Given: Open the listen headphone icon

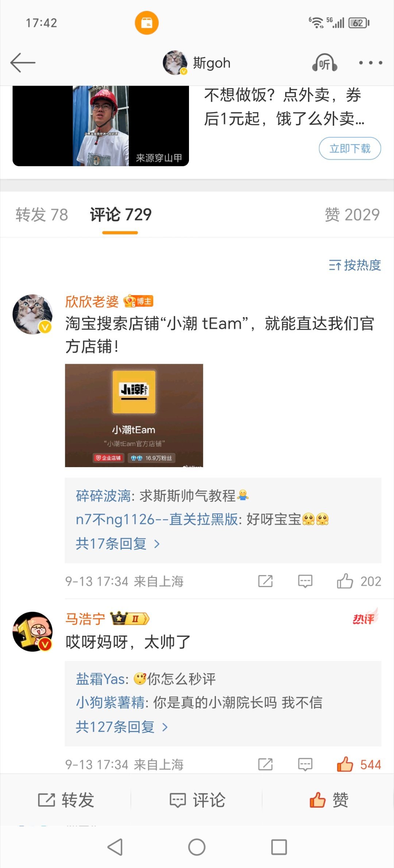Looking at the screenshot, I should pos(324,63).
